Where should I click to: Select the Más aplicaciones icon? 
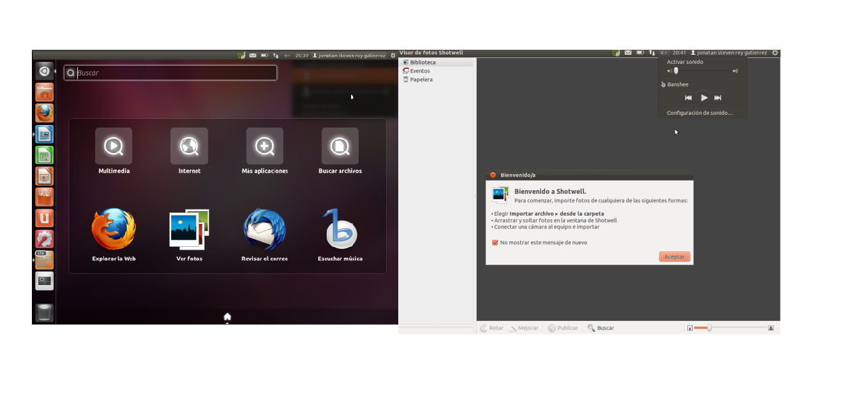[264, 146]
